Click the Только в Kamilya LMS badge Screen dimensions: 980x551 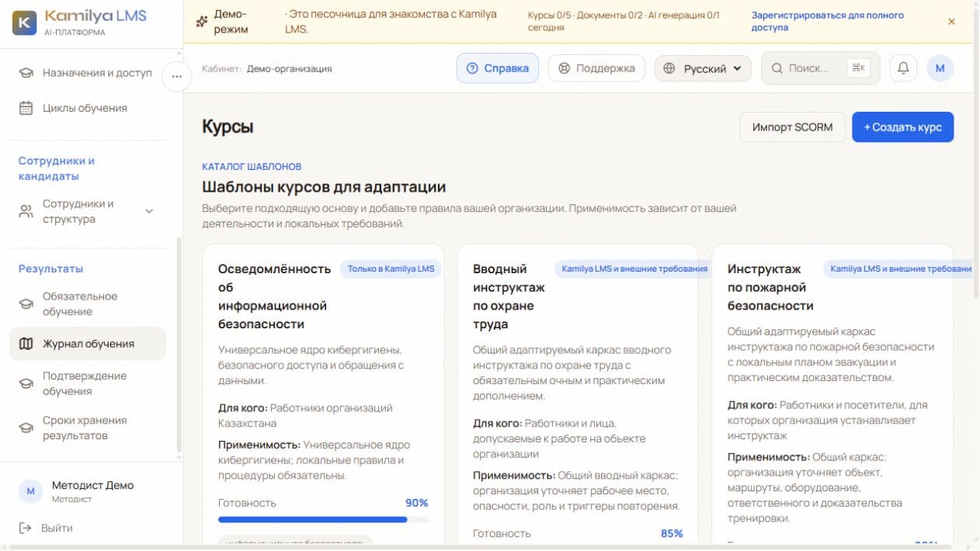391,269
